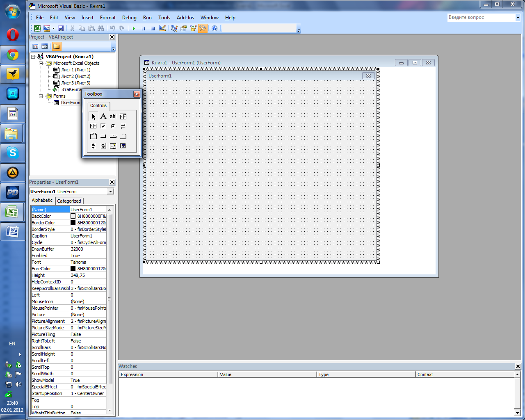Screen dimensions: 525x420
Task: Click the BorderColor black swatch
Action: (x=73, y=223)
